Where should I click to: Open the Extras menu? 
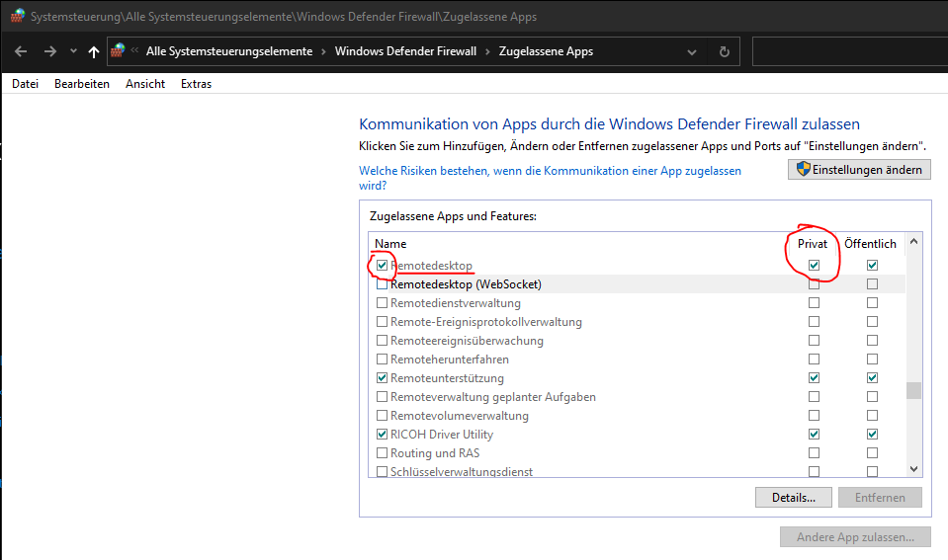[196, 84]
